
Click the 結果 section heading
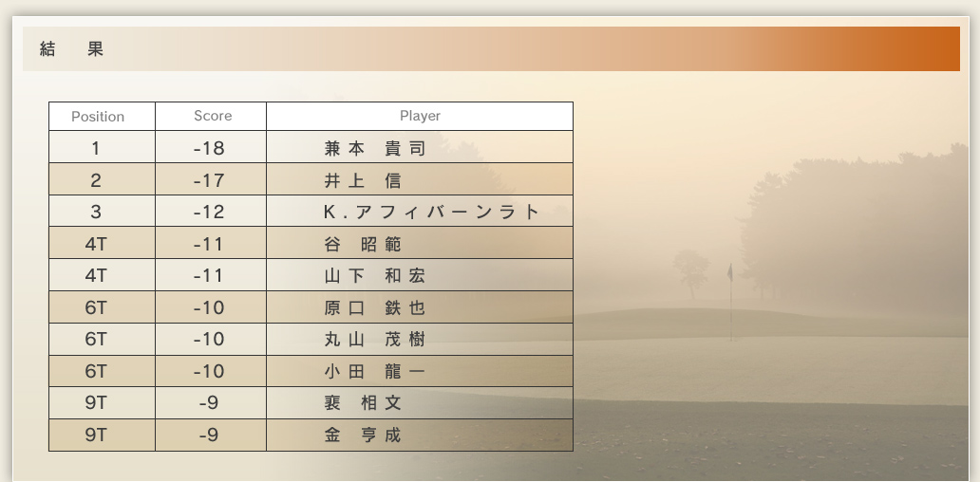click(72, 49)
